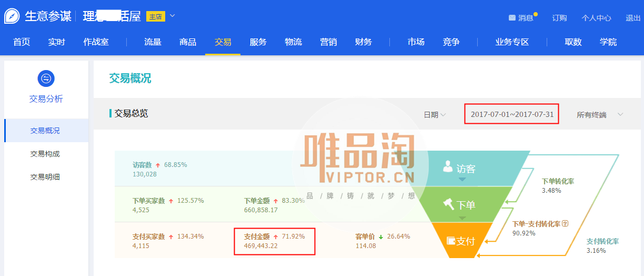Click the question mark icon beside 下单-支付转化率
This screenshot has width=644, height=276.
click(x=565, y=223)
